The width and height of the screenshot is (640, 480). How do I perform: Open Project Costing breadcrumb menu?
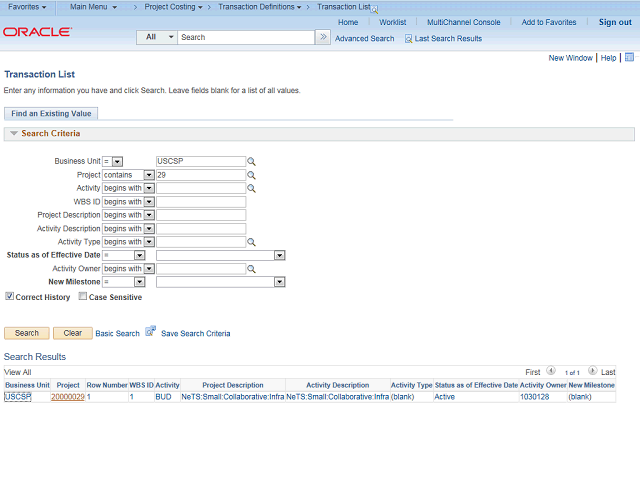pyautogui.click(x=173, y=7)
